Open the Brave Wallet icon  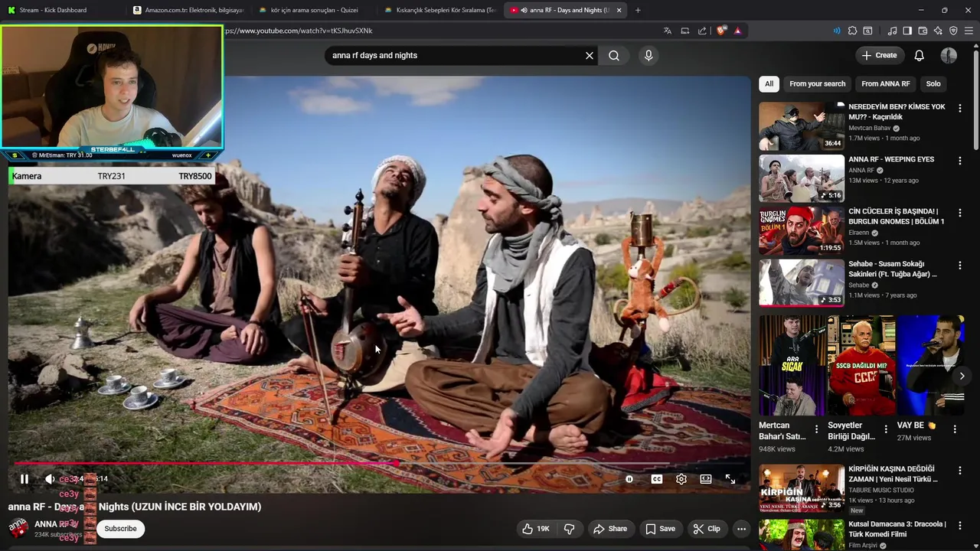click(x=923, y=31)
